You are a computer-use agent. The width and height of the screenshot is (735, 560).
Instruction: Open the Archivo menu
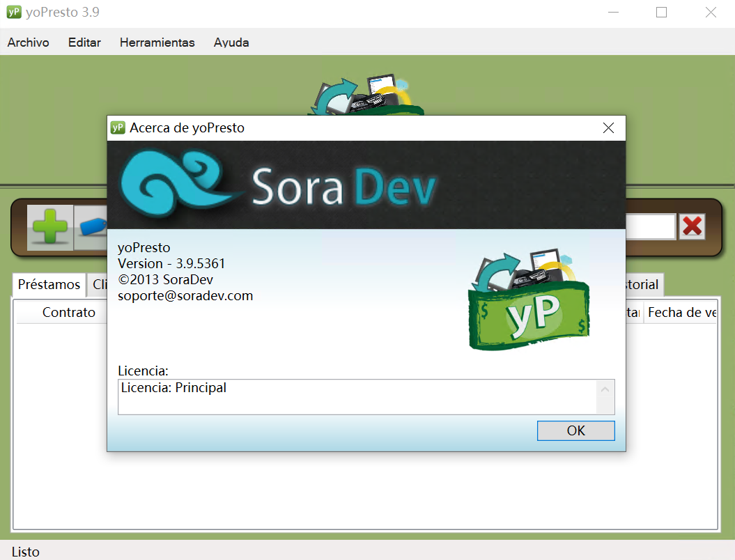(x=28, y=42)
